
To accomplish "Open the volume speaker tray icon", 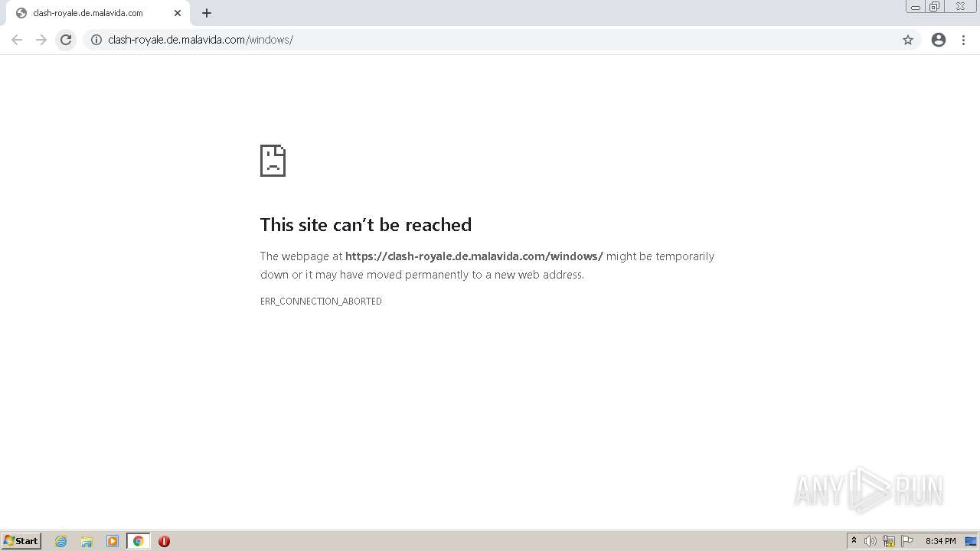I will pos(871,541).
